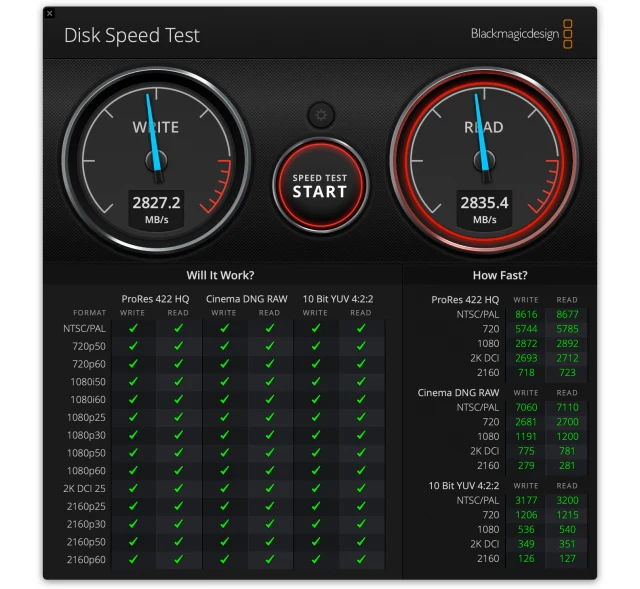Click the 2160p25 10 Bit YUV write checkmark
The height and width of the screenshot is (589, 640).
click(x=315, y=506)
